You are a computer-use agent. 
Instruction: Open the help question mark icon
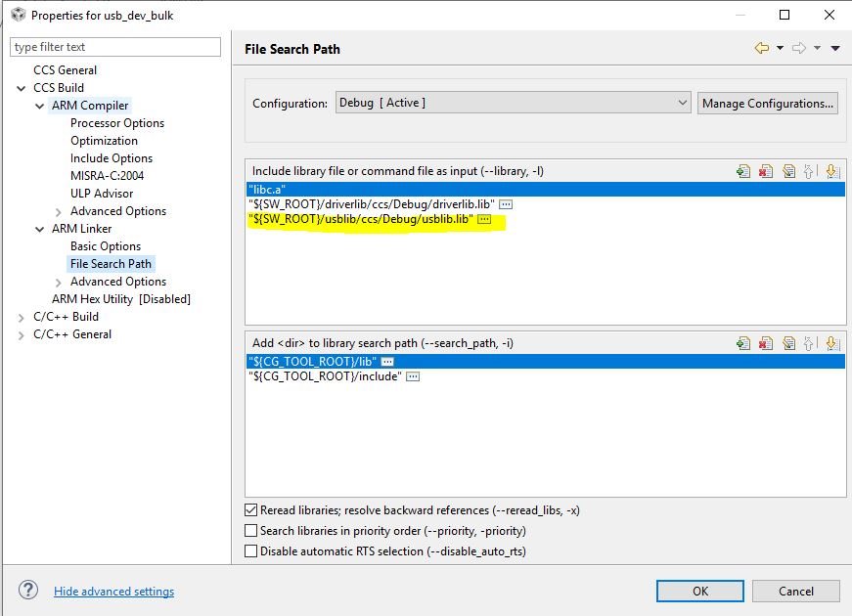coord(28,591)
